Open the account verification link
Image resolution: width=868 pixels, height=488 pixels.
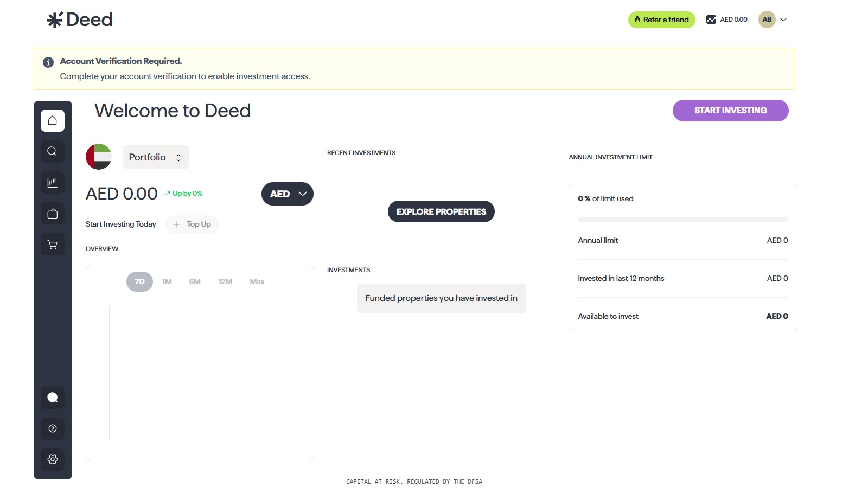184,76
